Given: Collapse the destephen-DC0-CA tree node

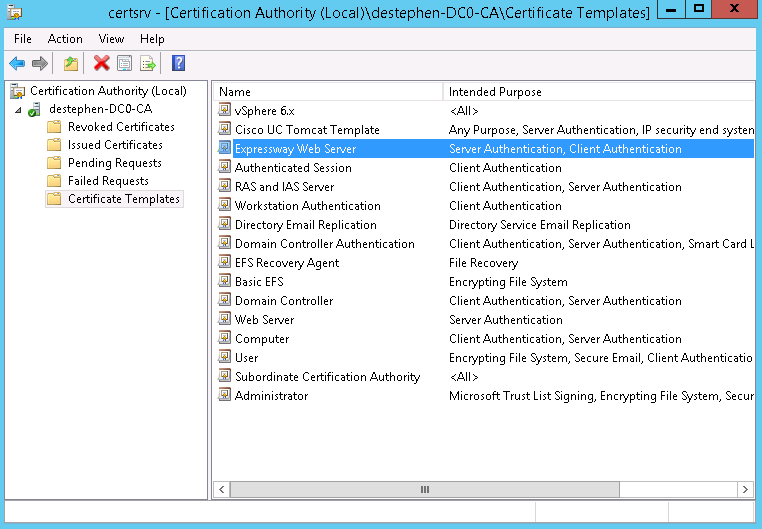Looking at the screenshot, I should coord(18,110).
